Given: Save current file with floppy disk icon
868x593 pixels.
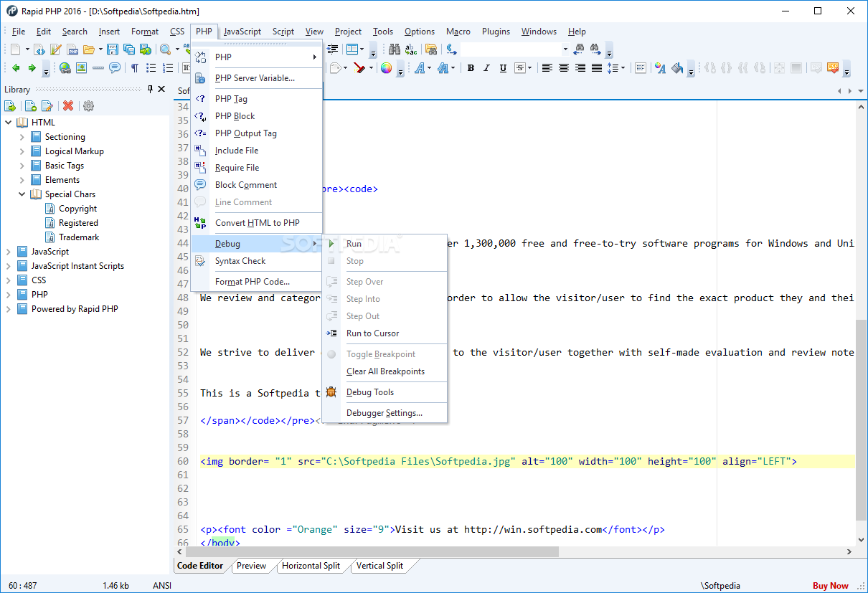Looking at the screenshot, I should click(113, 49).
